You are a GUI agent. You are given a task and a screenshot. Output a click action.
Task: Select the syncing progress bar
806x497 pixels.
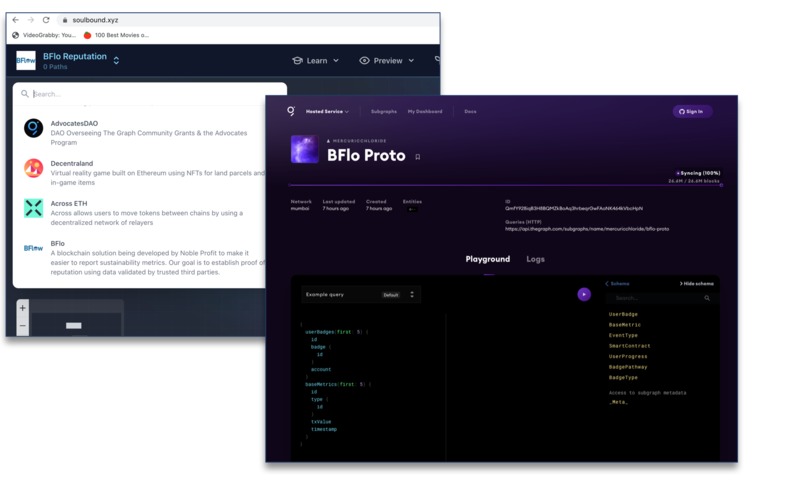point(506,185)
